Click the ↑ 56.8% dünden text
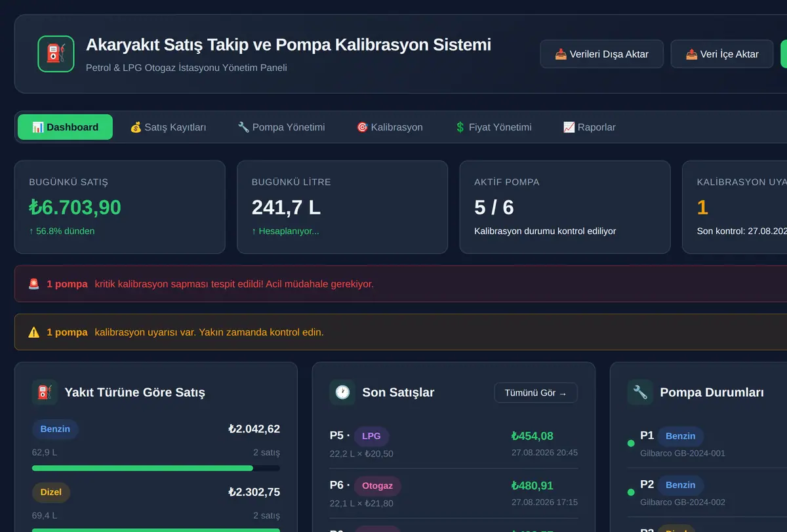This screenshot has height=532, width=787. pos(62,231)
